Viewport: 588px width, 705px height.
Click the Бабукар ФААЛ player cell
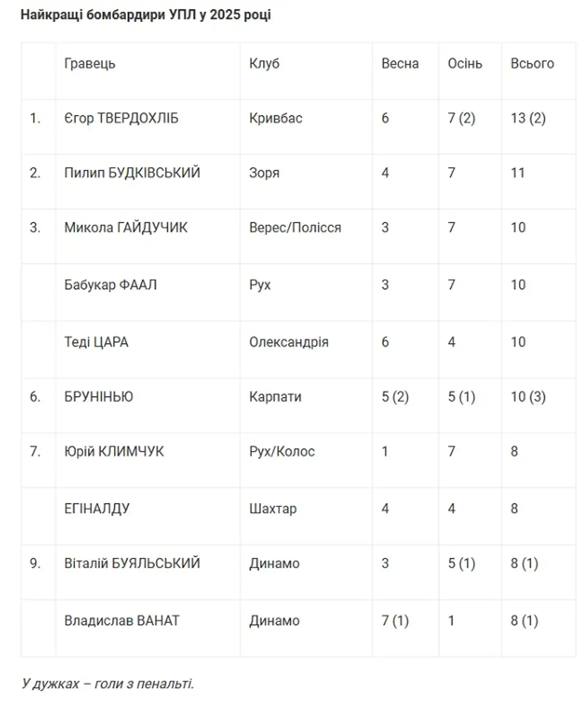110,285
